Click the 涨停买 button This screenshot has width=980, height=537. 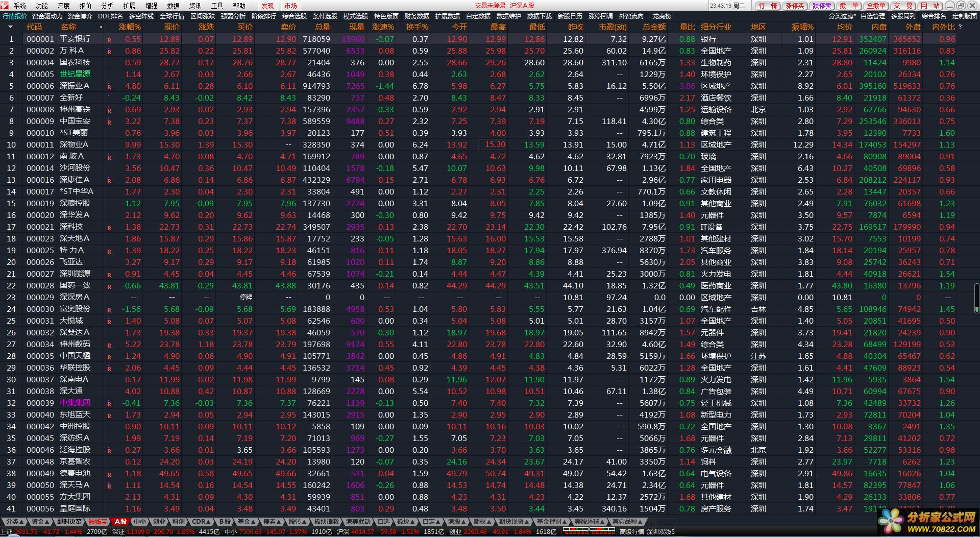tap(795, 6)
